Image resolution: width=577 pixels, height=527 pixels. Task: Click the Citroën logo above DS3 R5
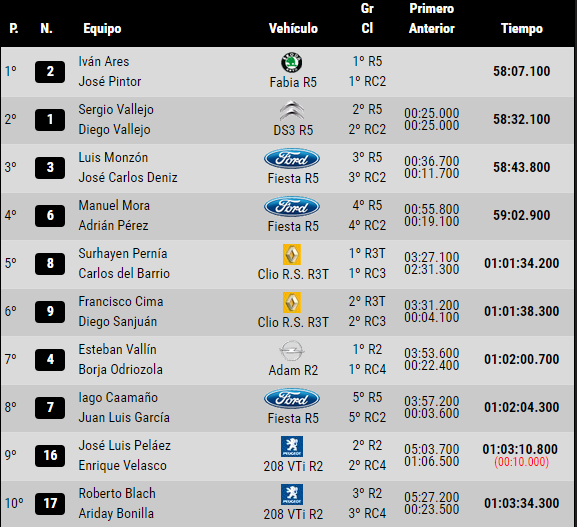click(x=292, y=110)
